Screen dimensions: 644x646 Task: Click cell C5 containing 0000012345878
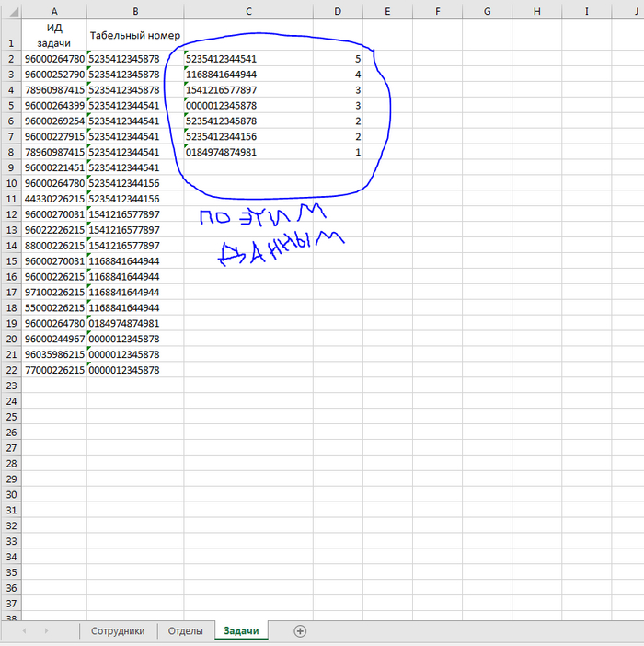(x=248, y=106)
